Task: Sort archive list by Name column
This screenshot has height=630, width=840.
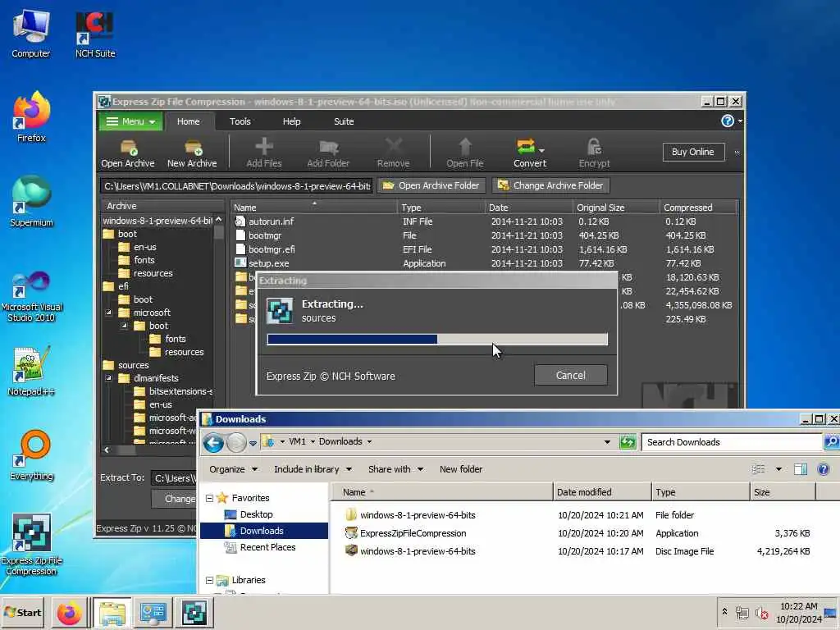Action: point(314,208)
